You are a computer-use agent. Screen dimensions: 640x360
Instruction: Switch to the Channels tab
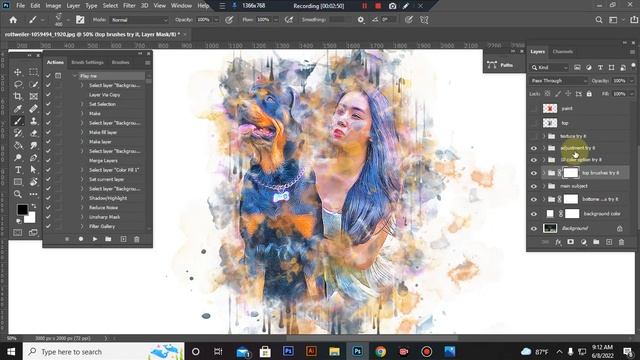(562, 52)
